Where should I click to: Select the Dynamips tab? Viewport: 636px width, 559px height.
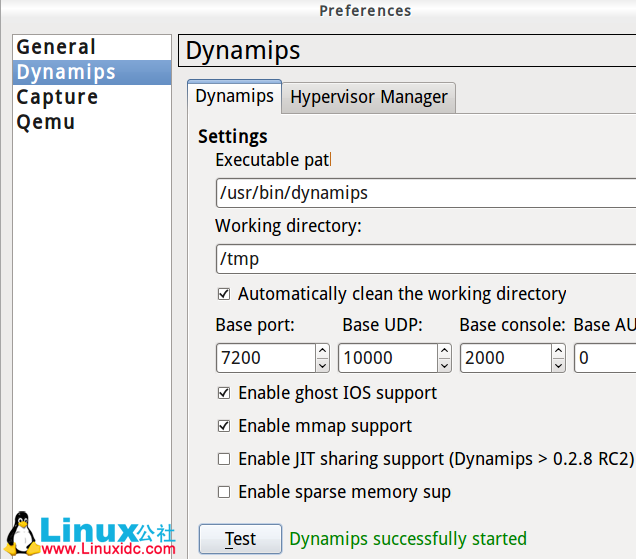pos(234,96)
